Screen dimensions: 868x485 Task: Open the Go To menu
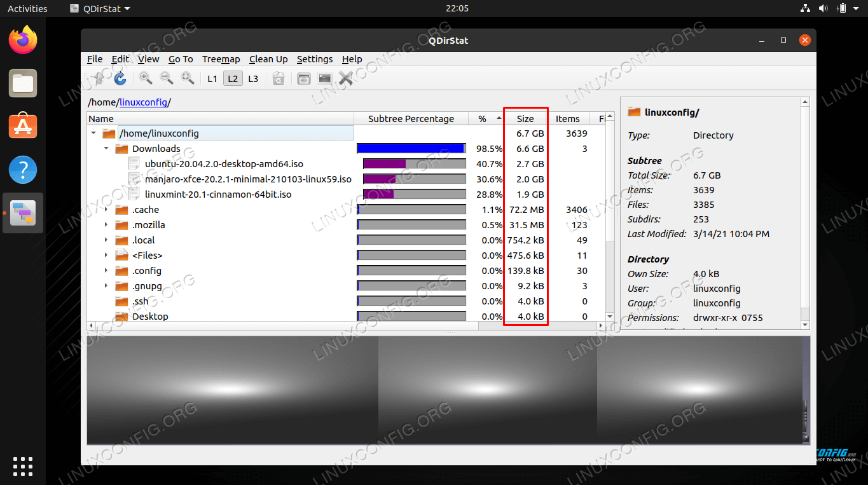pos(181,59)
